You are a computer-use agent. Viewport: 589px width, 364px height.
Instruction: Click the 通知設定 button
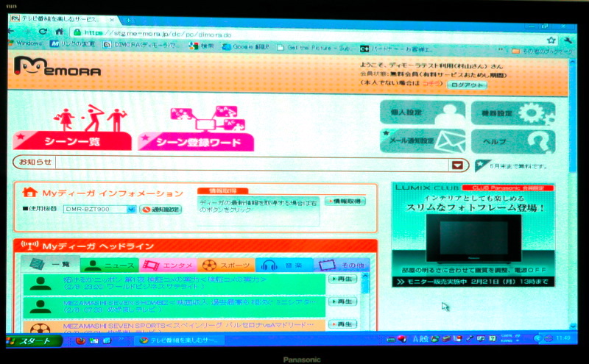(x=161, y=210)
